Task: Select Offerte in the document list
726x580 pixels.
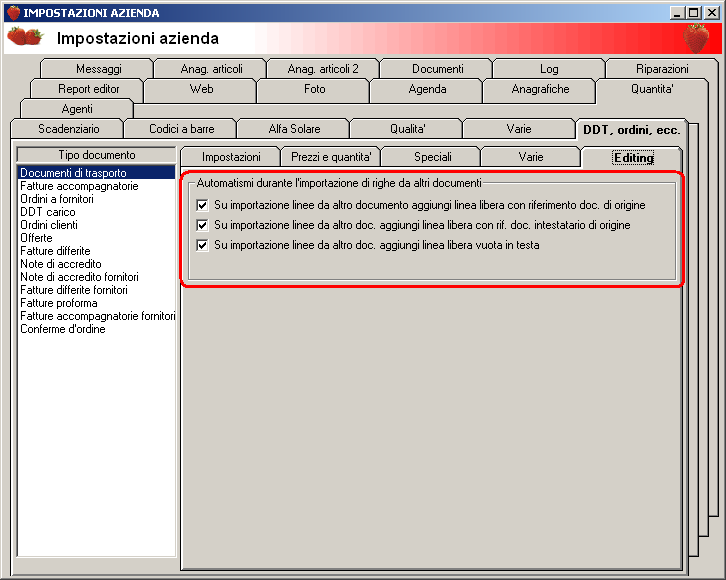Action: point(96,238)
